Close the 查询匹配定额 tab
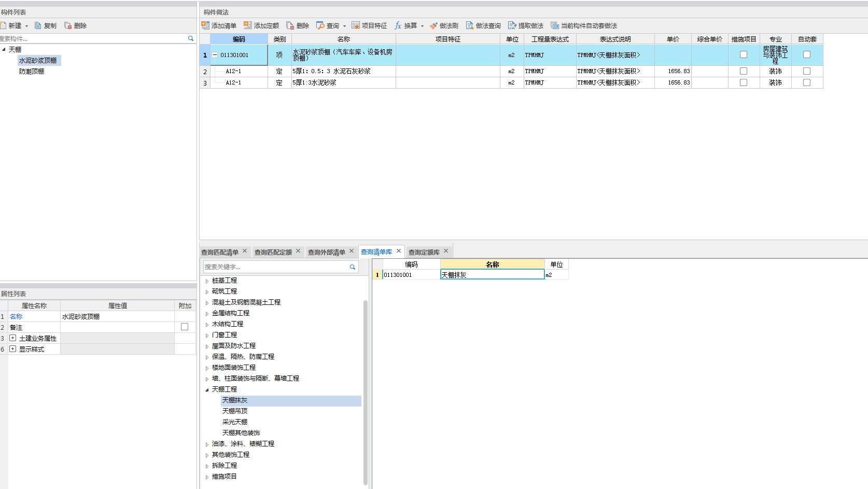868x489 pixels. coord(298,251)
